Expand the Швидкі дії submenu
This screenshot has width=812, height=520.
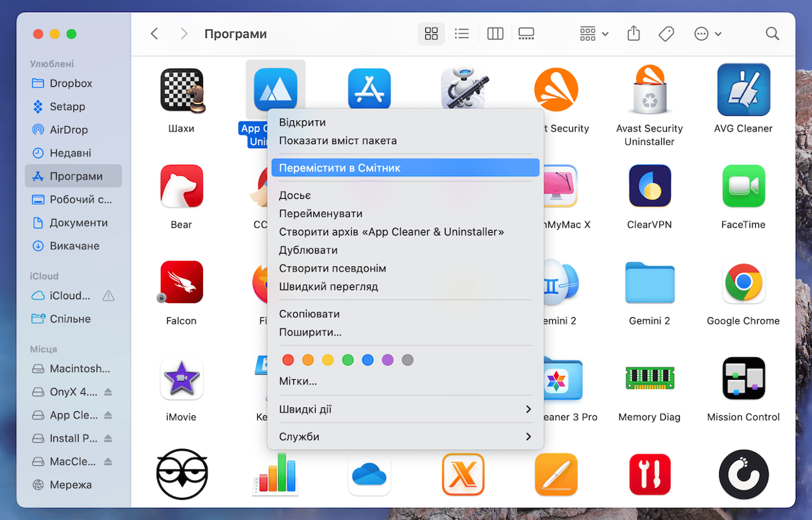tap(405, 409)
